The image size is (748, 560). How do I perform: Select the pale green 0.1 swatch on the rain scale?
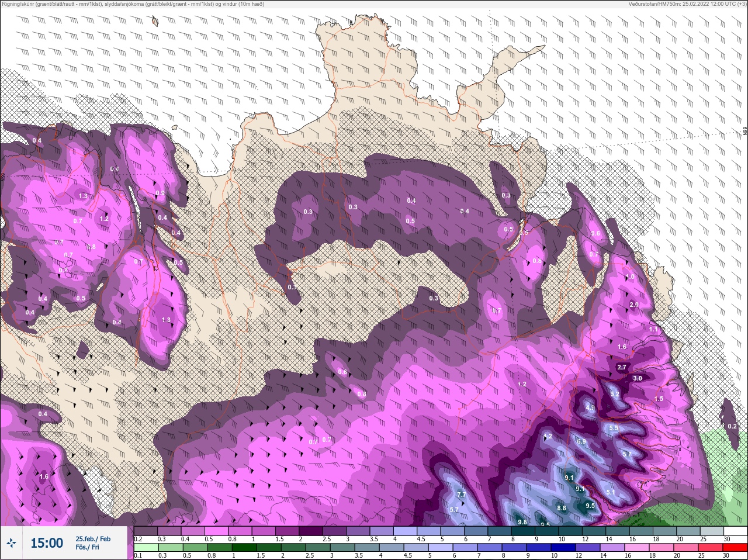[x=146, y=548]
